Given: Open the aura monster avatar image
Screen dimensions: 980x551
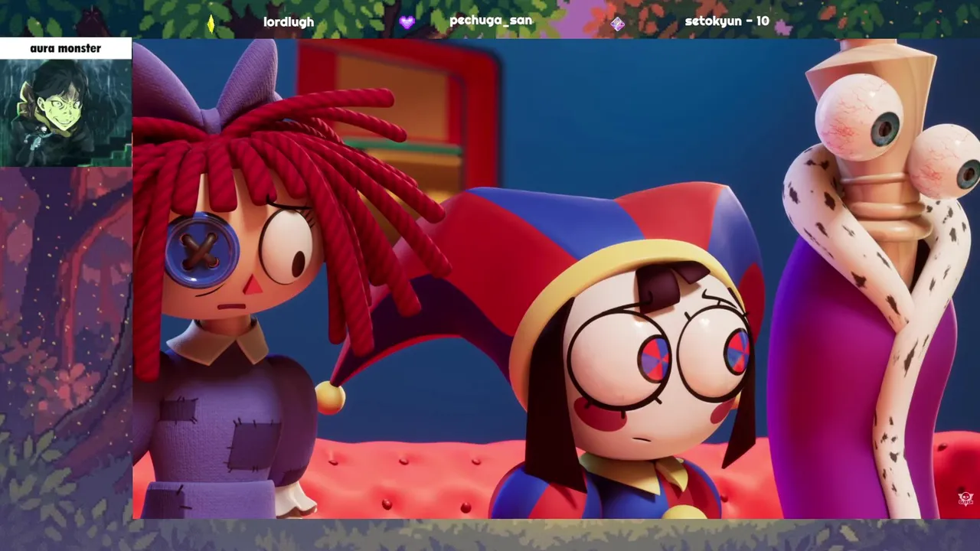Looking at the screenshot, I should (x=66, y=112).
